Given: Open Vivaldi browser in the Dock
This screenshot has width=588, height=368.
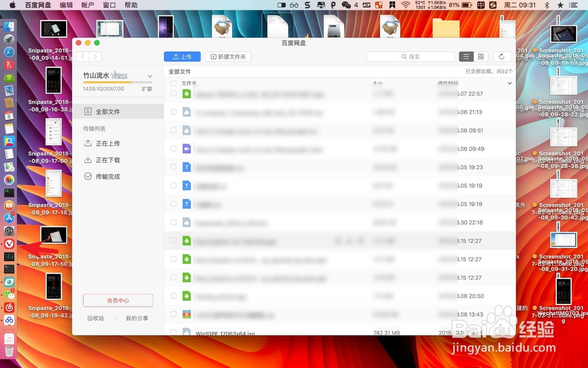Looking at the screenshot, I should pyautogui.click(x=9, y=244).
